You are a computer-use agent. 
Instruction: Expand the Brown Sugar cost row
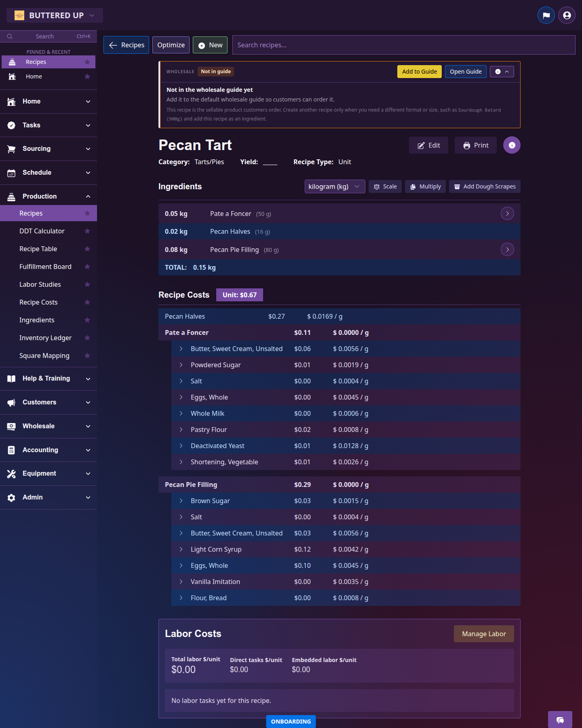point(181,501)
